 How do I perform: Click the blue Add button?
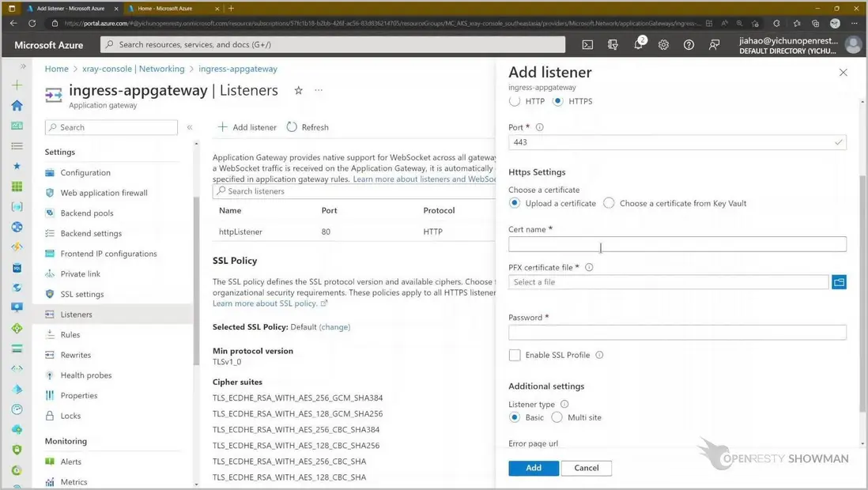click(x=534, y=468)
